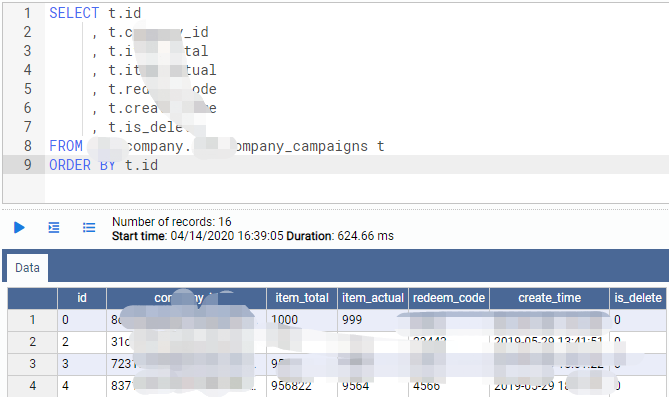Click the cell with item_actual 999
Viewport: 669px width, 397px height.
pos(372,320)
